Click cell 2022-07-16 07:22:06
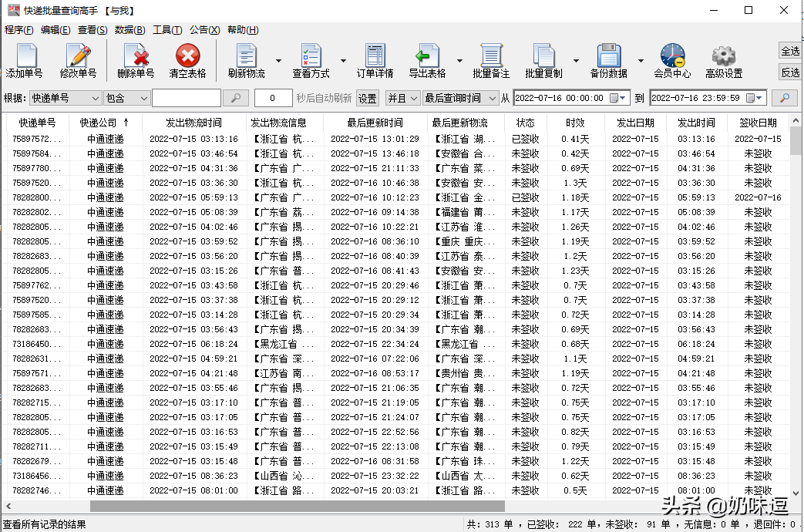Viewport: 804px width, 532px height. click(375, 359)
